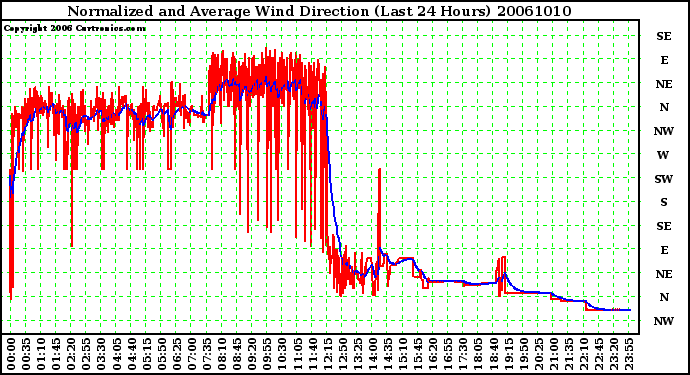Viewport: 690px width, 375px height.
Task: Select the 13:25 time tick label
Action: [358, 354]
